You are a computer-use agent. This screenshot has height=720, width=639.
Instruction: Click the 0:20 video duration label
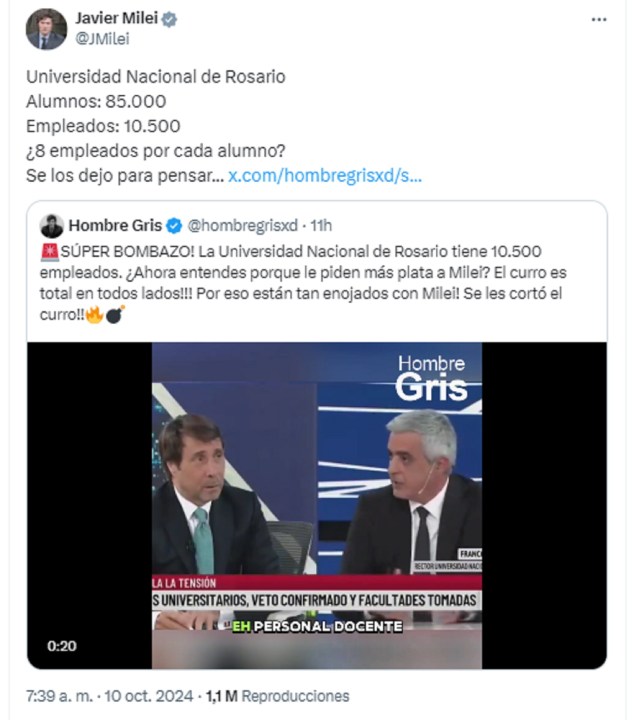[x=62, y=646]
